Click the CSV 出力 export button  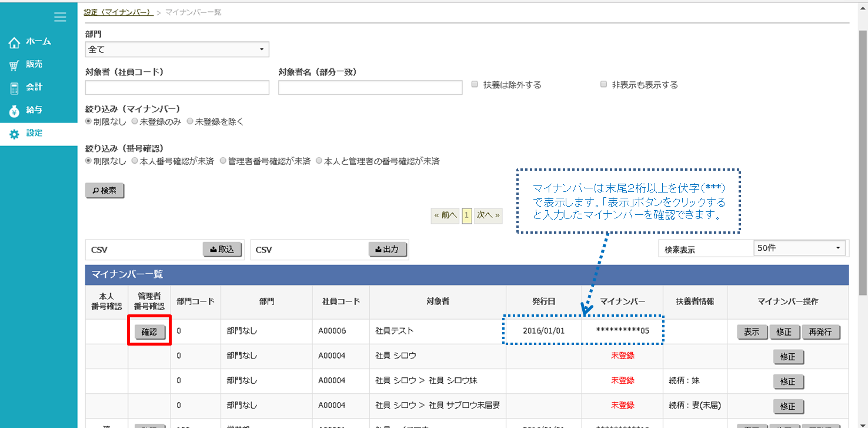(x=388, y=250)
